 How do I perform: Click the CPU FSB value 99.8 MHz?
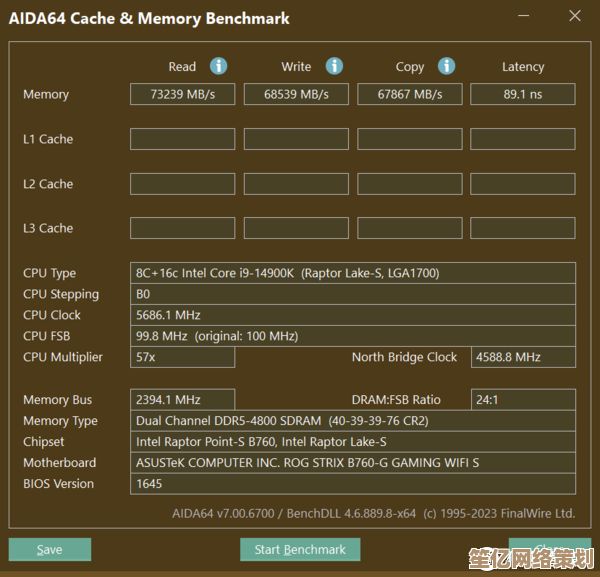tap(353, 336)
